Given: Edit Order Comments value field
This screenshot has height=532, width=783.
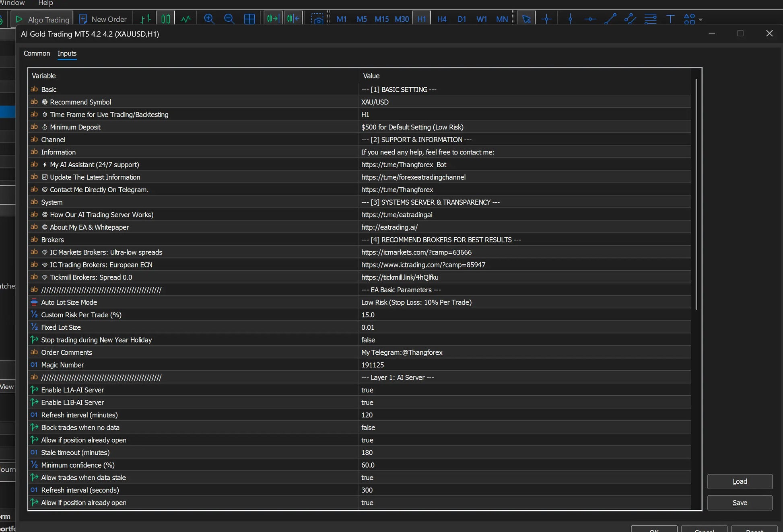Looking at the screenshot, I should [x=525, y=352].
